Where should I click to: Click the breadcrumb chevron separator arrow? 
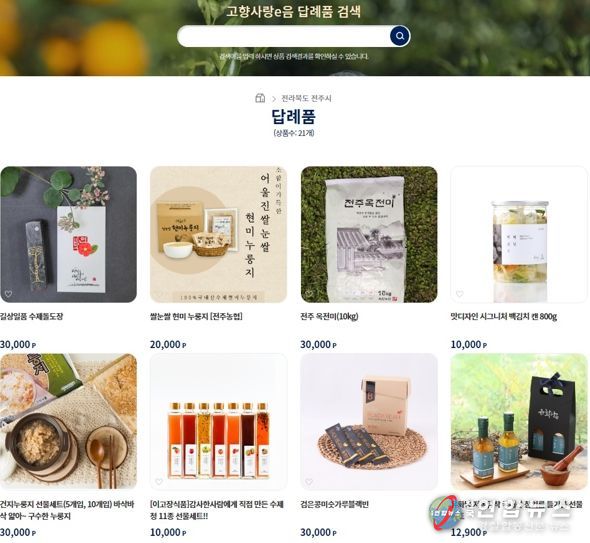click(274, 99)
